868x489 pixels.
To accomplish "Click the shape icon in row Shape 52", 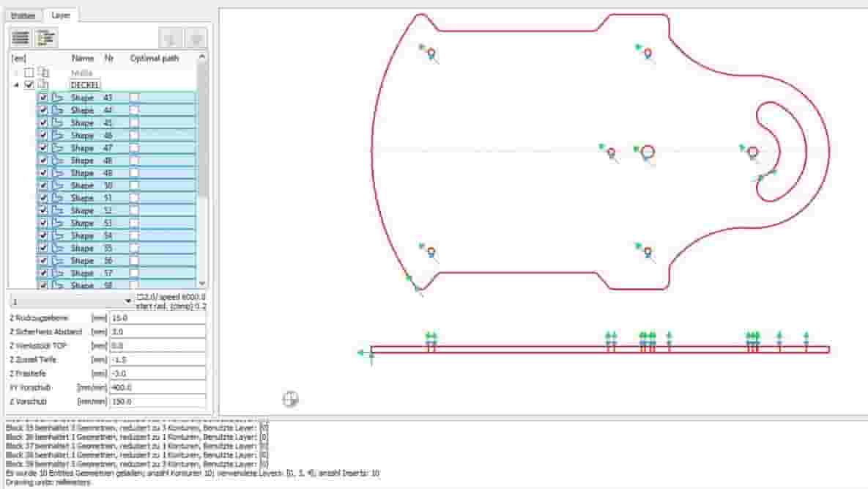I will pos(58,210).
